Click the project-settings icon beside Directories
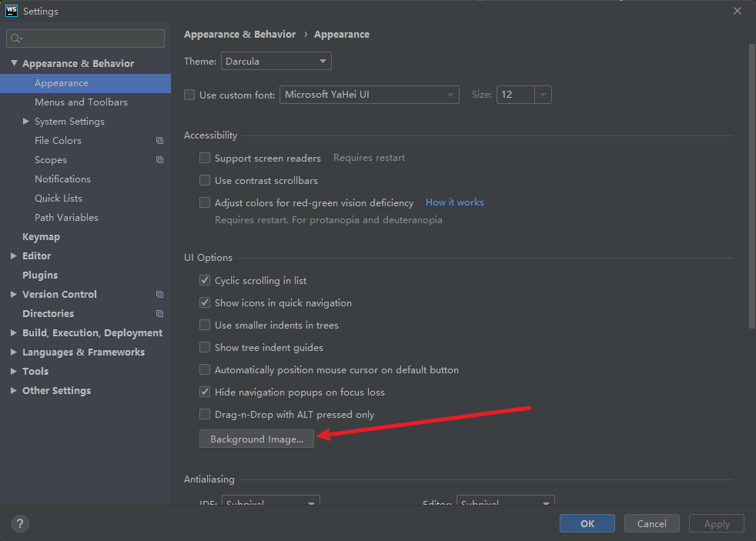Screen dimensions: 756x541 pos(159,313)
